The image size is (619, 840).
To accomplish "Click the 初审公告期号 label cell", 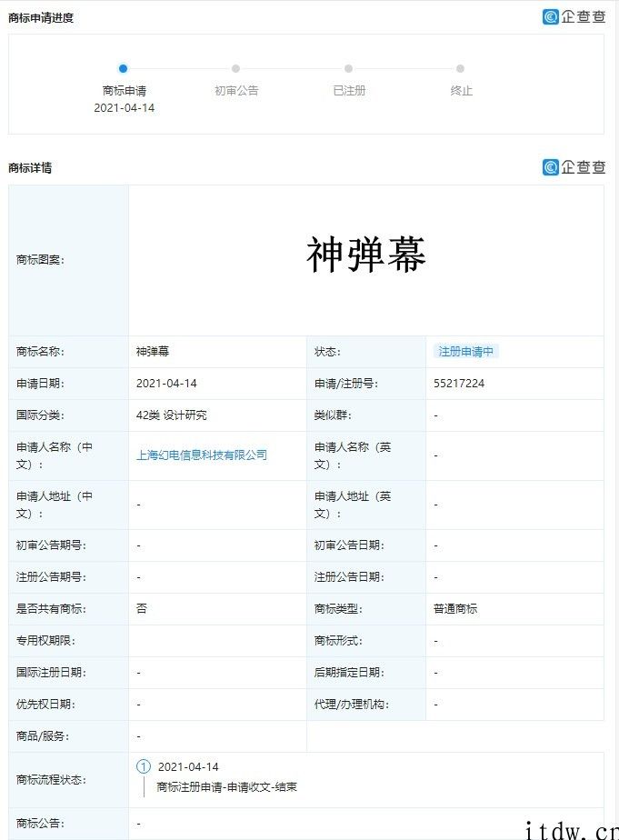I will (68, 545).
